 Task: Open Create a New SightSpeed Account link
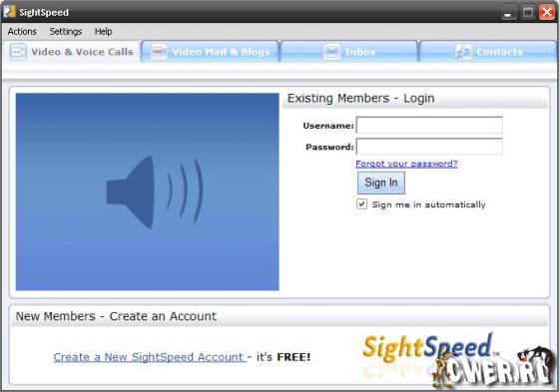[x=149, y=357]
